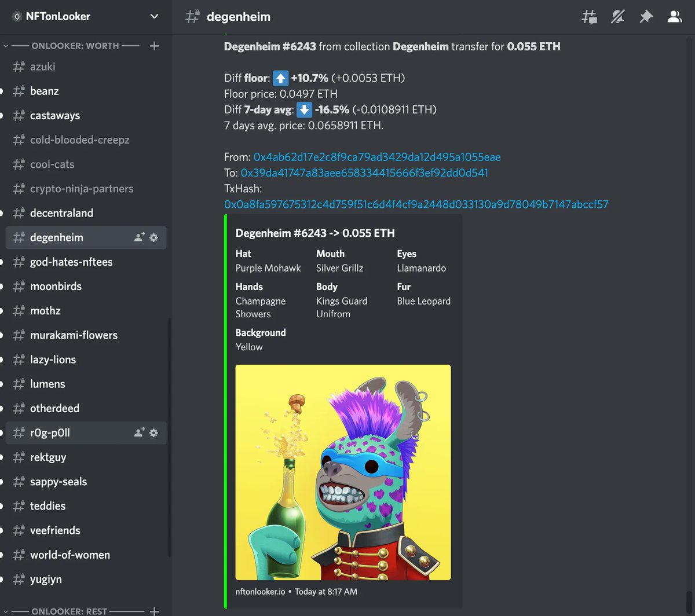Screen dimensions: 695x616
Task: Open murakami-flowers channel
Action: click(x=86, y=335)
